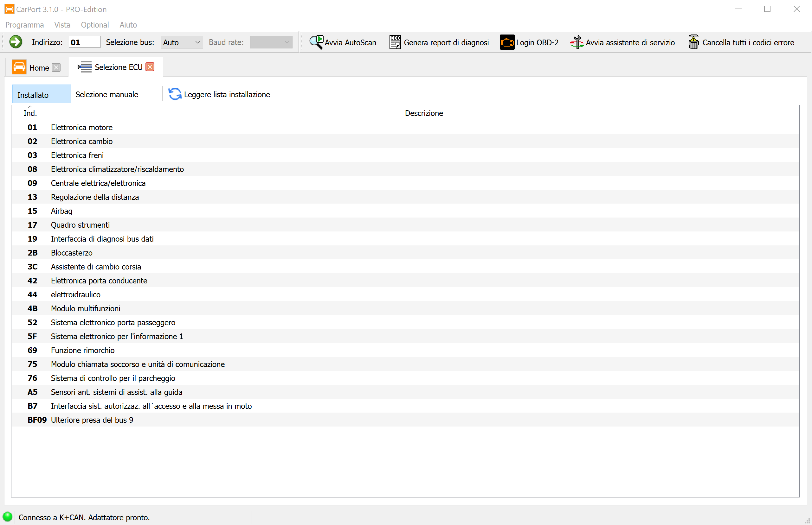Close the Home tab
Image resolution: width=812 pixels, height=525 pixels.
pos(56,67)
